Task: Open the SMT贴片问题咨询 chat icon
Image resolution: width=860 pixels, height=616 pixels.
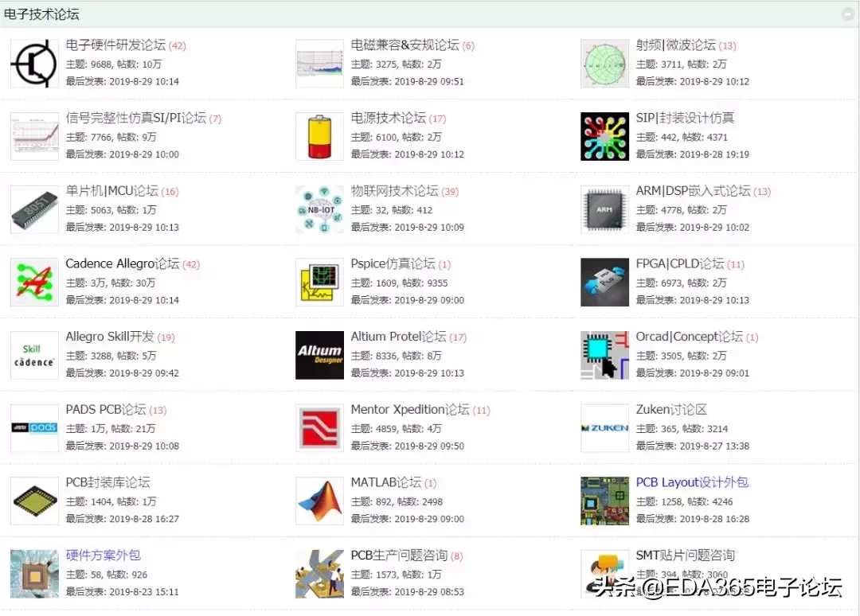Action: 604,574
